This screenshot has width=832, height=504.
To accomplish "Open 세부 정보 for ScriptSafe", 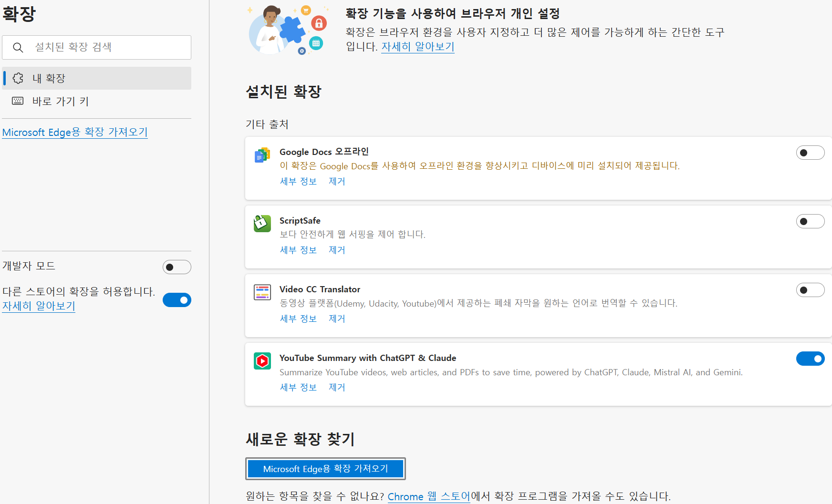I will coord(298,250).
